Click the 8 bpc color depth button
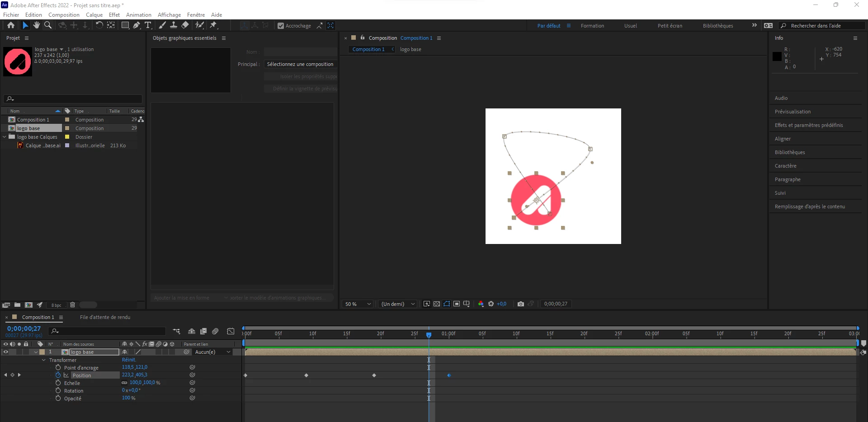 click(x=56, y=305)
